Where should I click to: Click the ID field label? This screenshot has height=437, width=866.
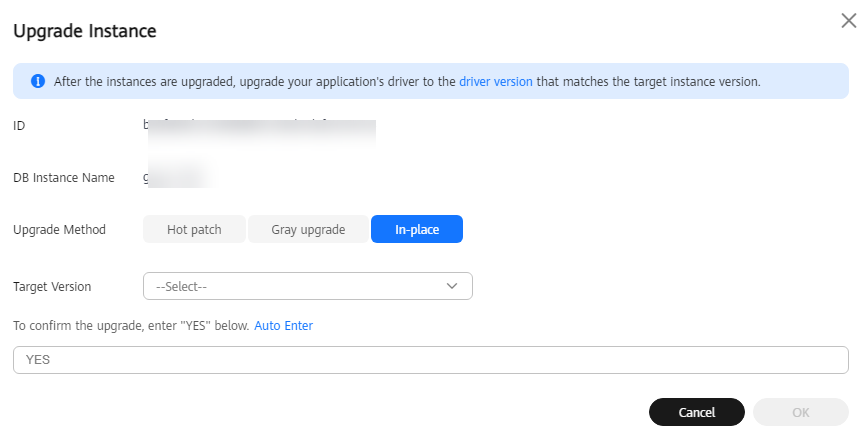(19, 126)
